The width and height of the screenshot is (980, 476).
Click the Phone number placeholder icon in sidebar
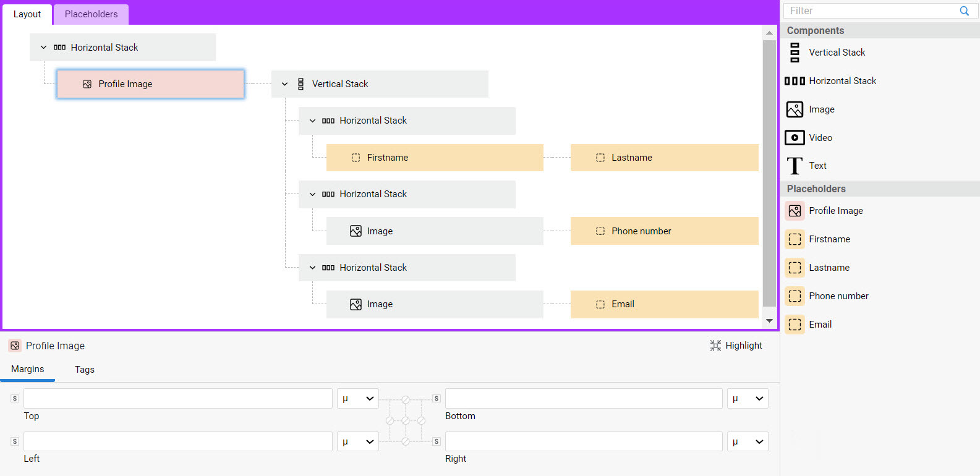pyautogui.click(x=795, y=296)
